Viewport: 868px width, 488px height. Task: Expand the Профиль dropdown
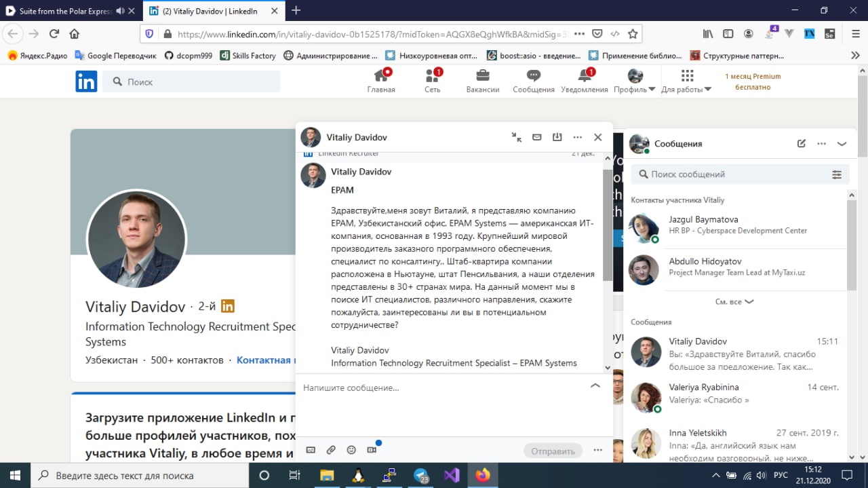click(635, 81)
